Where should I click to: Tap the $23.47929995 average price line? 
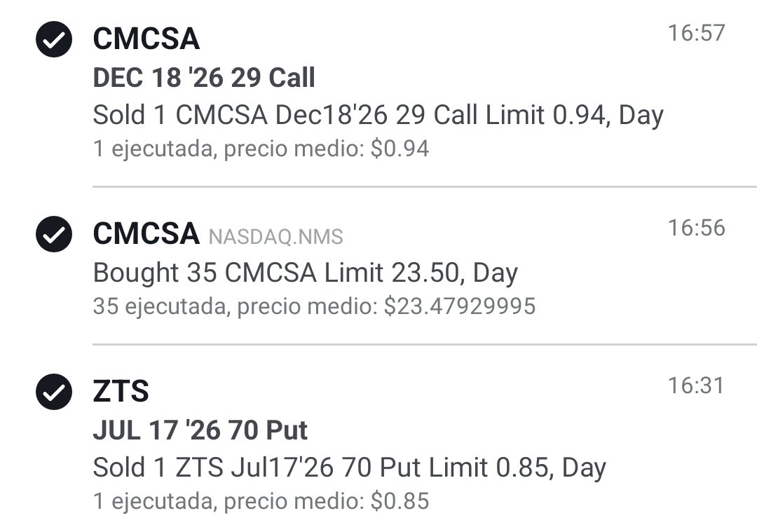314,306
